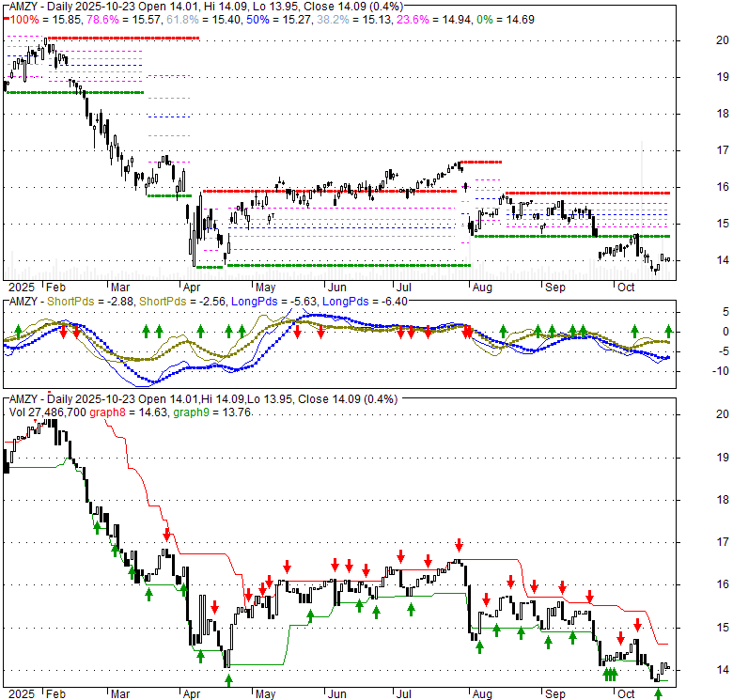The width and height of the screenshot is (733, 700).
Task: Click the '-10' tick on the oscillator axis
Action: [722, 371]
